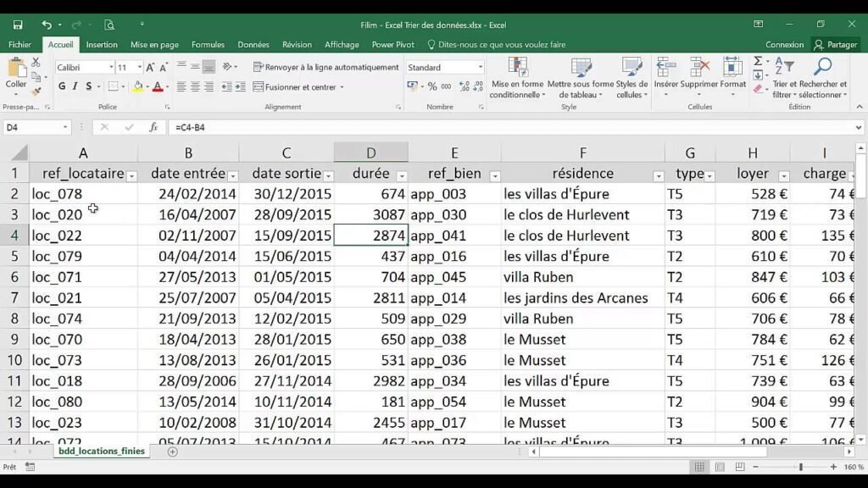Open Mise en forme conditionnelle
Screen dimensions: 868x488
pos(518,76)
